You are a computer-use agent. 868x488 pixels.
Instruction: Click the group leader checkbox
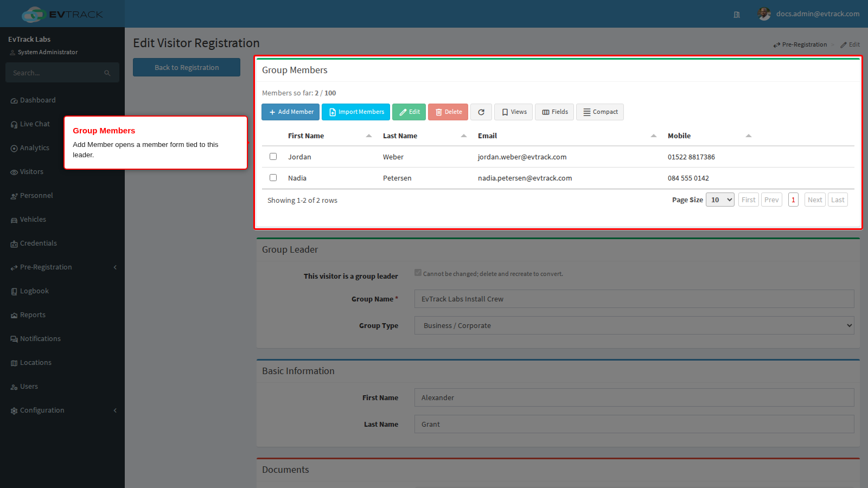tap(418, 273)
